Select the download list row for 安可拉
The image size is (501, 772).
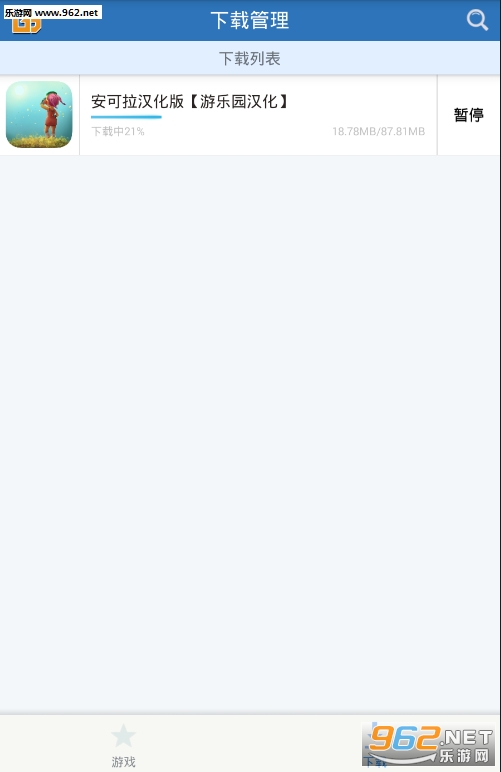(x=219, y=115)
